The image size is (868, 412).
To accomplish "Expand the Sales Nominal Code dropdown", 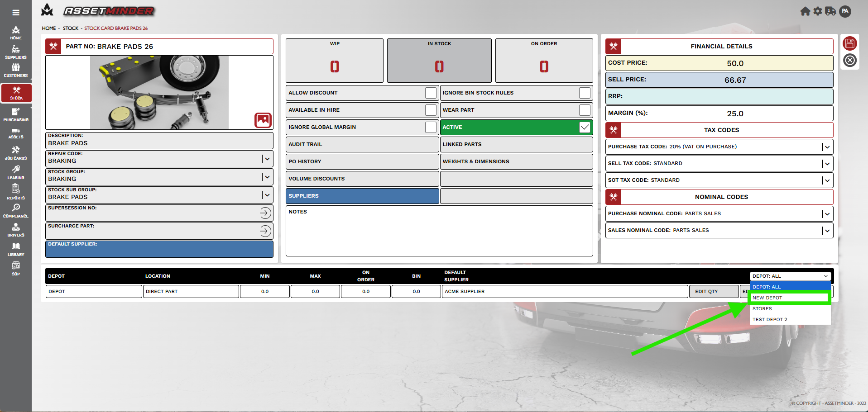I will tap(827, 231).
